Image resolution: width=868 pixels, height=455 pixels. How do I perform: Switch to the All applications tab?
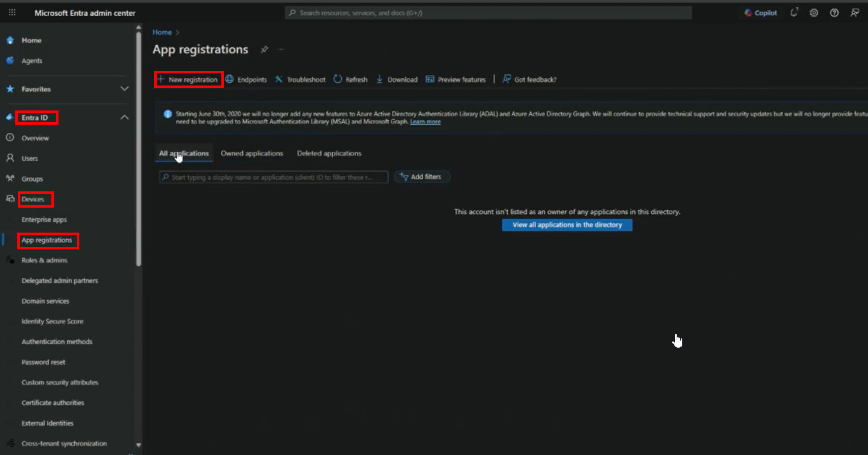click(x=184, y=153)
